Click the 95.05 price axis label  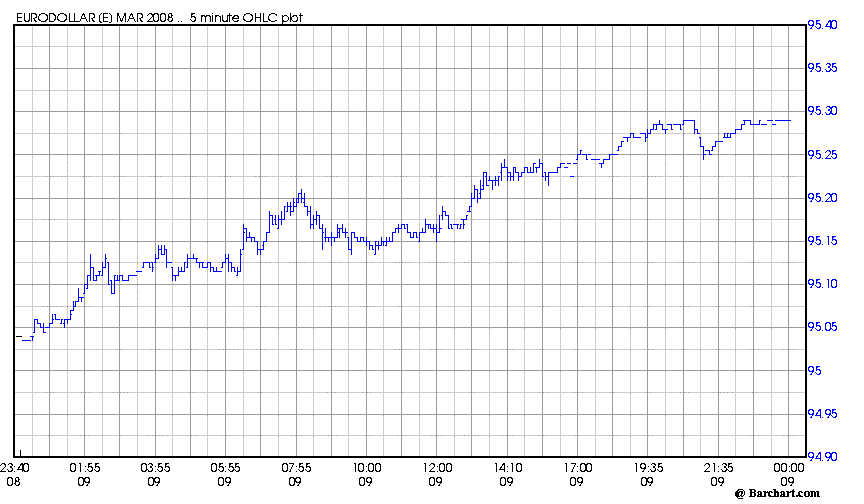coord(822,327)
